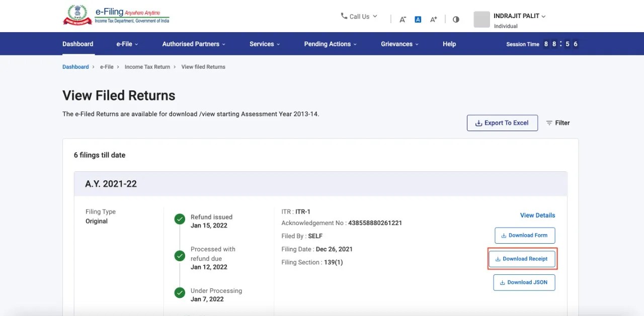Open the Help menu item
This screenshot has height=316, width=644.
[x=449, y=44]
